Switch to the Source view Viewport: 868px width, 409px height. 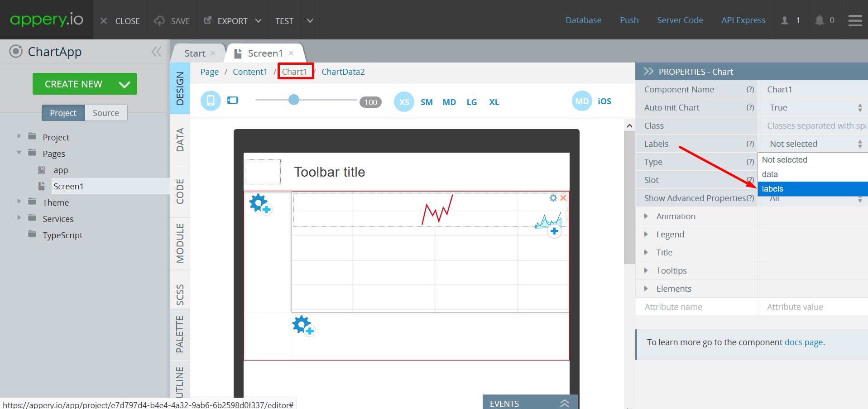pos(106,113)
